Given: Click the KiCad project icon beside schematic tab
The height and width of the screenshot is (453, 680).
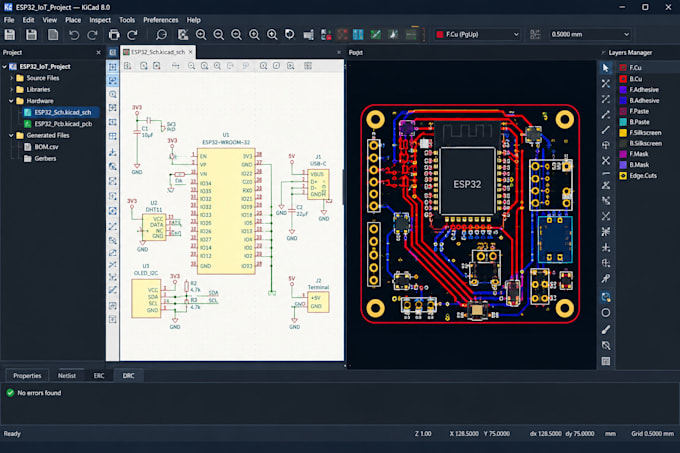Looking at the screenshot, I should click(113, 52).
